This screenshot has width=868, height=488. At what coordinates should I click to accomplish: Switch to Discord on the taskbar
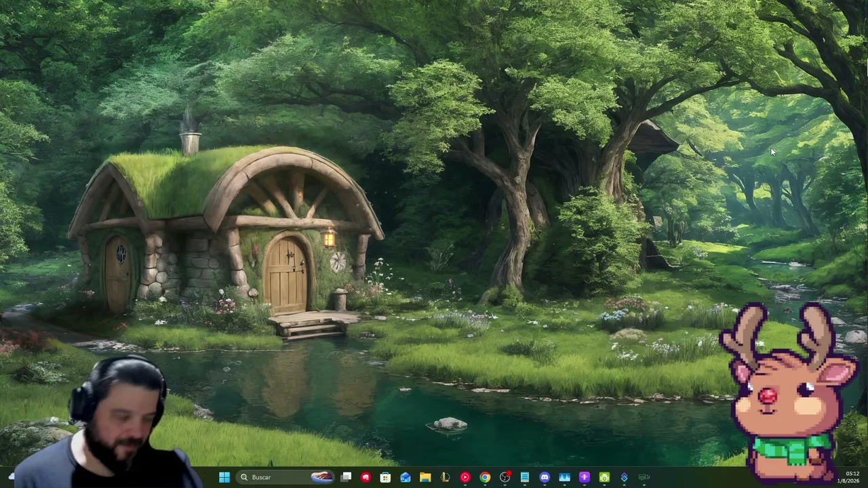pyautogui.click(x=545, y=477)
